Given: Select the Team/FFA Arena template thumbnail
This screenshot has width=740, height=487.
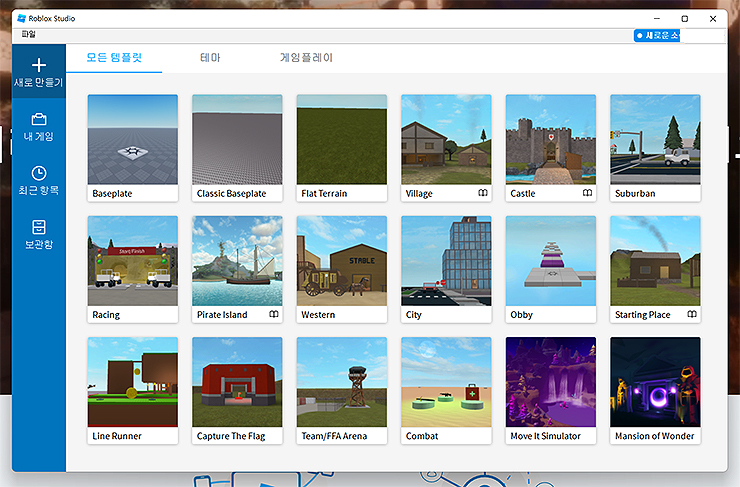Looking at the screenshot, I should pyautogui.click(x=342, y=382).
